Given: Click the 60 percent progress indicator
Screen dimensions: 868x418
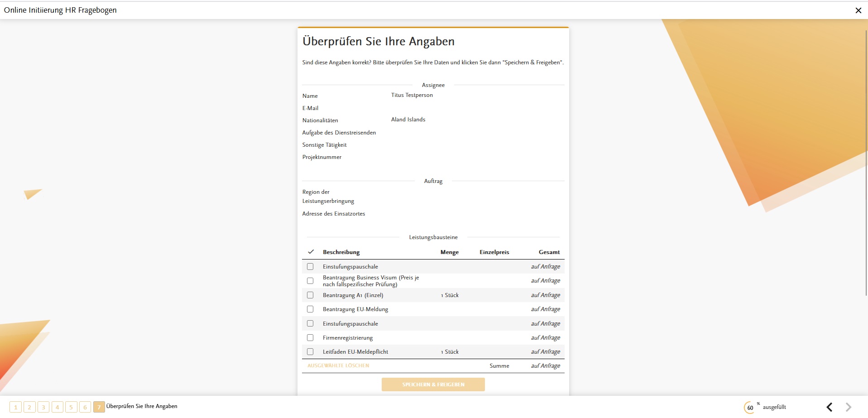Looking at the screenshot, I should tap(750, 407).
